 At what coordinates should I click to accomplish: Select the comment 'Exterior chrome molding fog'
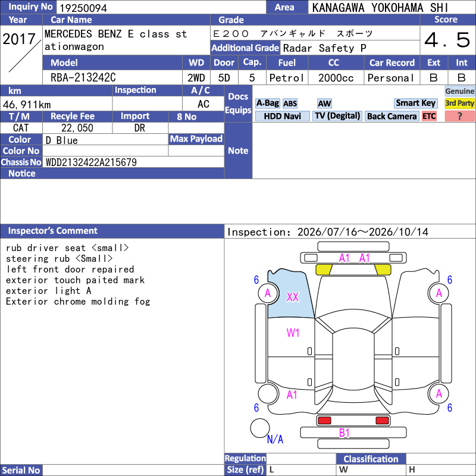78,301
